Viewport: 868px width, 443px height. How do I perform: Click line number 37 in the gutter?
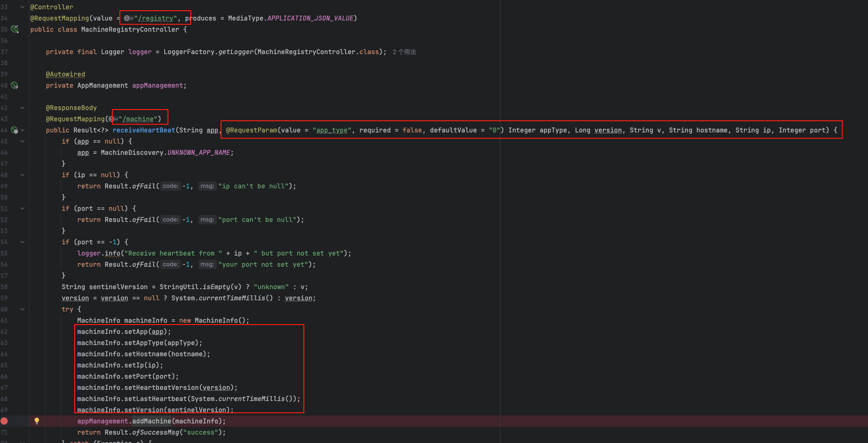pos(4,52)
